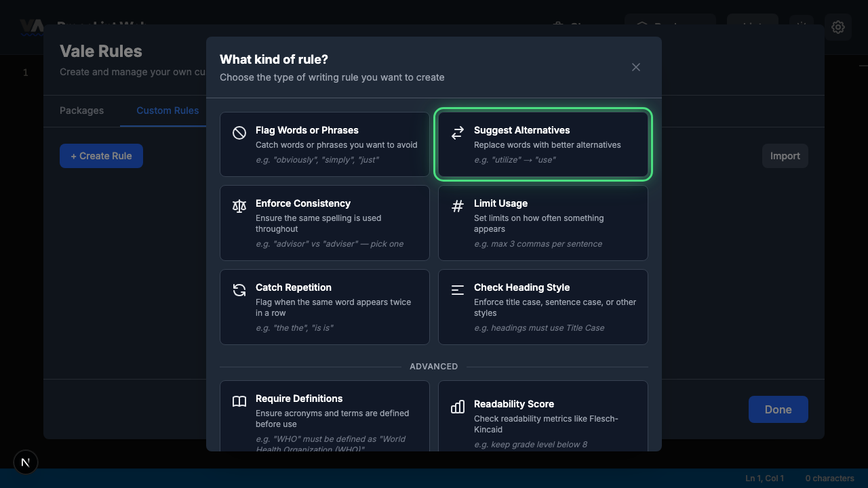Select the Enforce Consistency scales icon
Image resolution: width=868 pixels, height=488 pixels.
click(x=239, y=206)
